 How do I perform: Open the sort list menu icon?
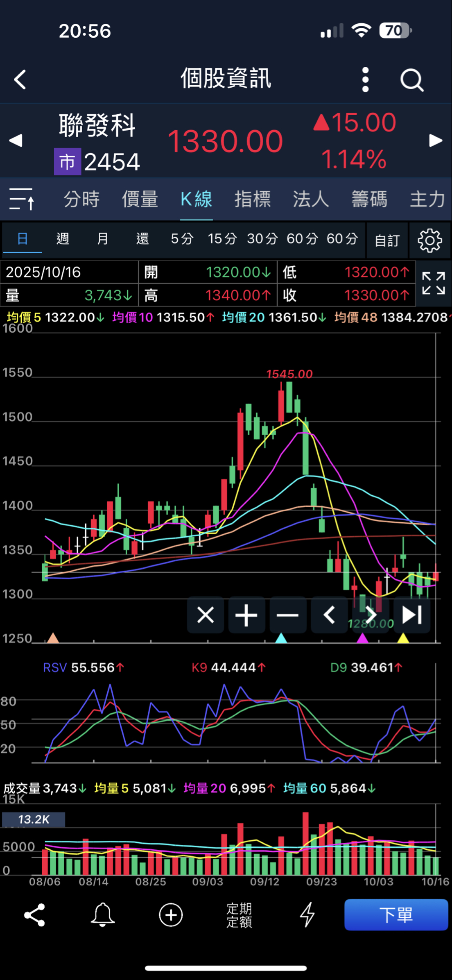(x=22, y=200)
